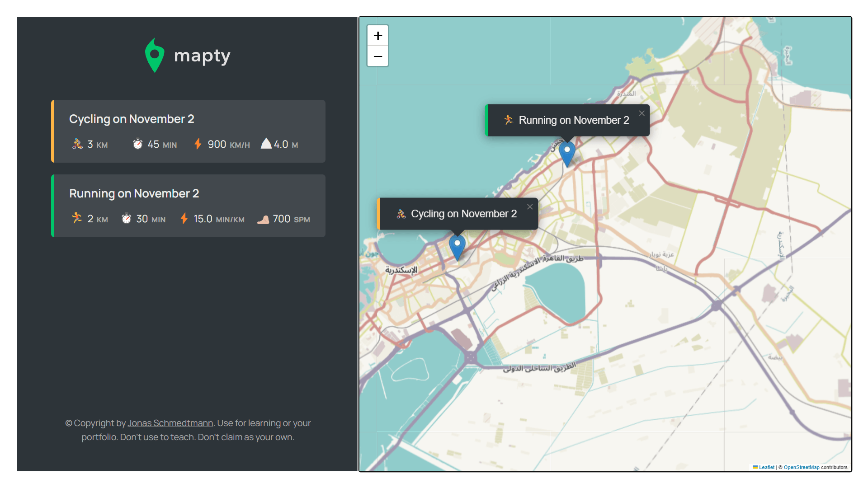Click the cyclist icon in Cycling card

point(77,144)
